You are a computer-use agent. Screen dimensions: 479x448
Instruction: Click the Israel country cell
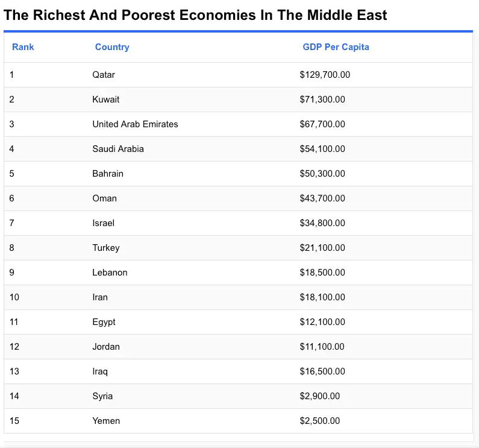click(x=103, y=223)
